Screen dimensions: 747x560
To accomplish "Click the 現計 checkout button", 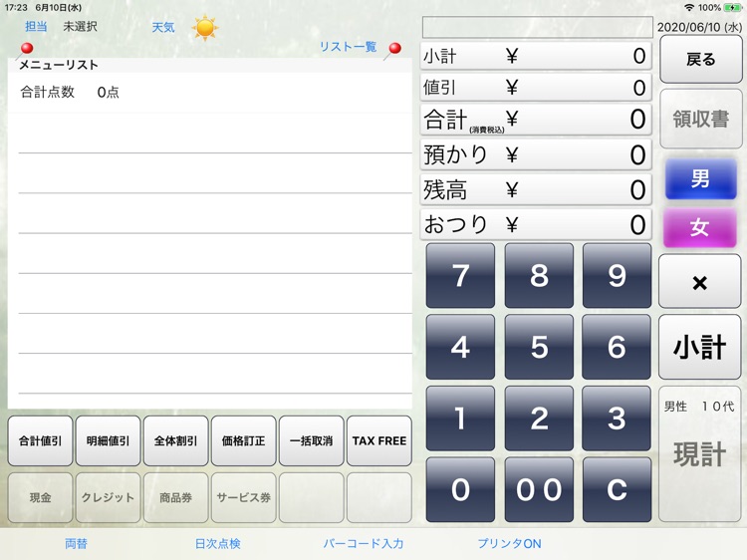I will (699, 454).
